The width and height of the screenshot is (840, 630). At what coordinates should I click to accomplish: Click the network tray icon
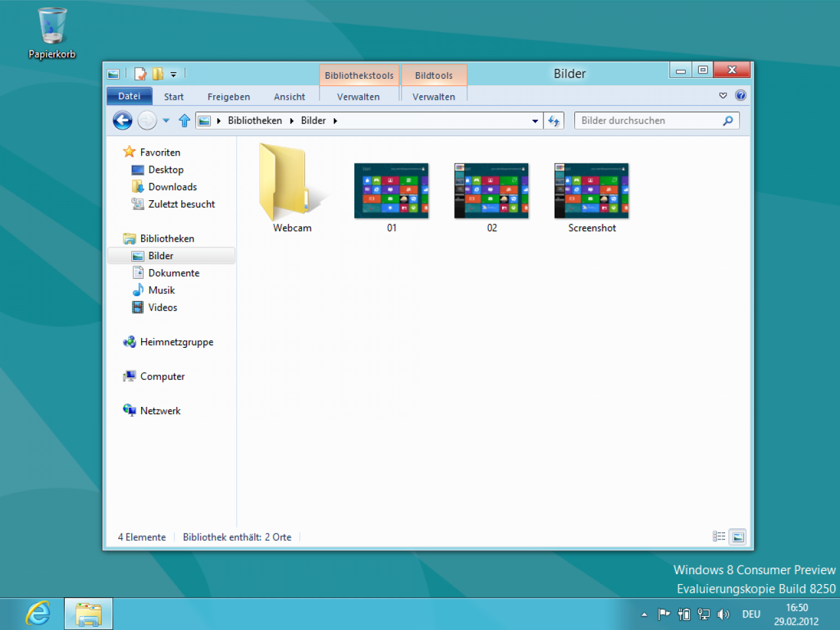(x=703, y=614)
